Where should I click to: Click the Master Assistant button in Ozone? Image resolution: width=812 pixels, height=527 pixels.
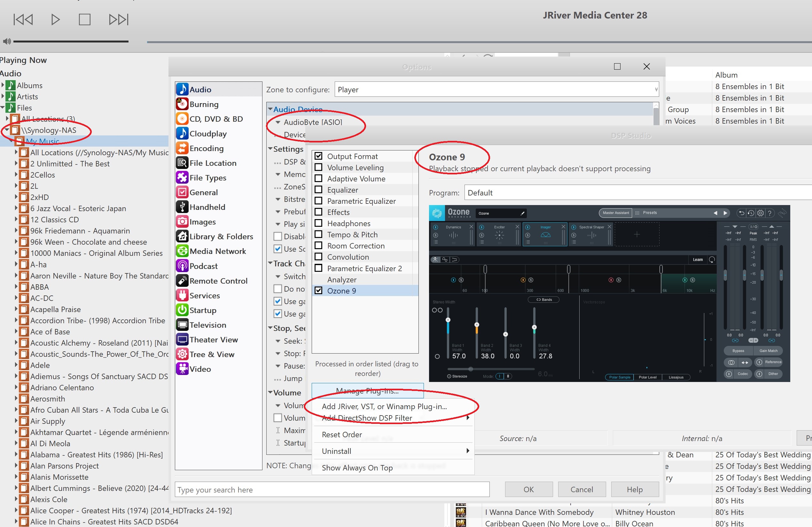click(x=615, y=213)
